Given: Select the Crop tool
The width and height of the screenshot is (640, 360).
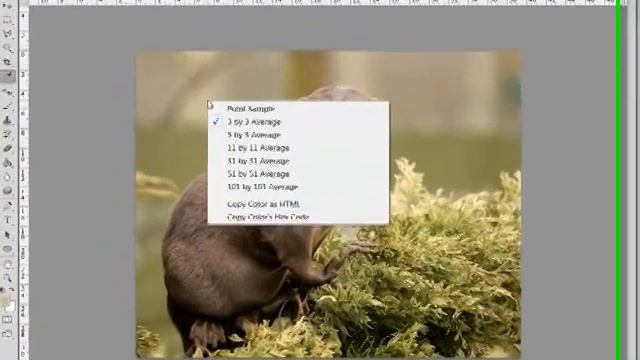Looking at the screenshot, I should pyautogui.click(x=7, y=62).
